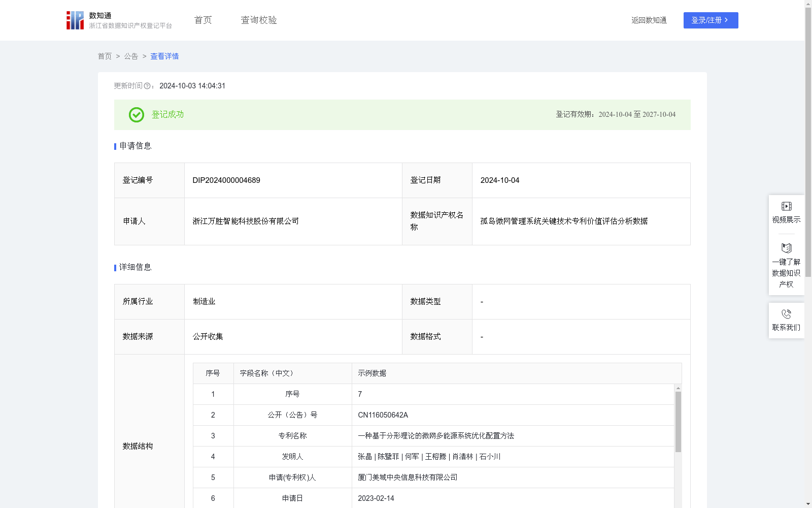Click the 联系我们 phone icon
Viewport: 812px width, 508px height.
[786, 314]
